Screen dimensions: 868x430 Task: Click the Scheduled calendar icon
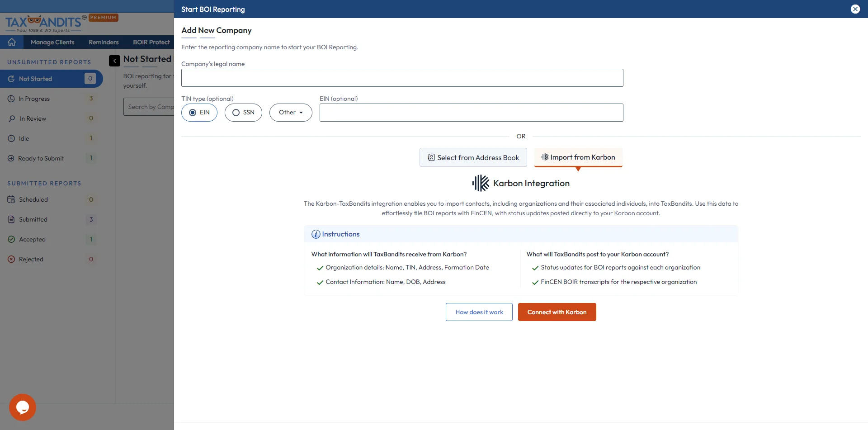tap(11, 199)
